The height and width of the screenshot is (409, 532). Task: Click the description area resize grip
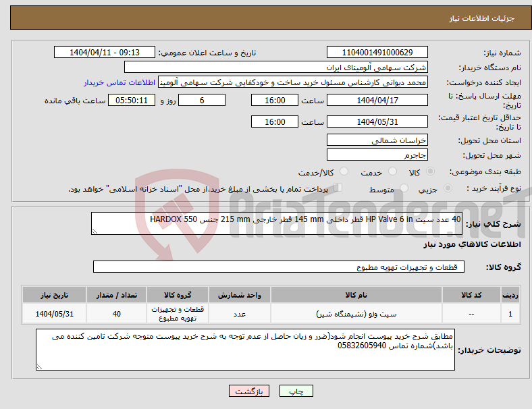[x=95, y=231]
